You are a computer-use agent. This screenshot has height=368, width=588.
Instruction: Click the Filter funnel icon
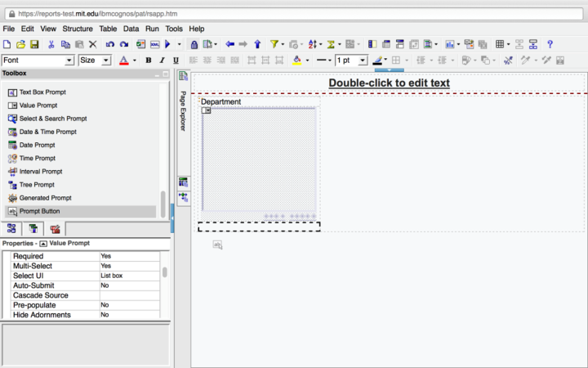click(x=274, y=44)
